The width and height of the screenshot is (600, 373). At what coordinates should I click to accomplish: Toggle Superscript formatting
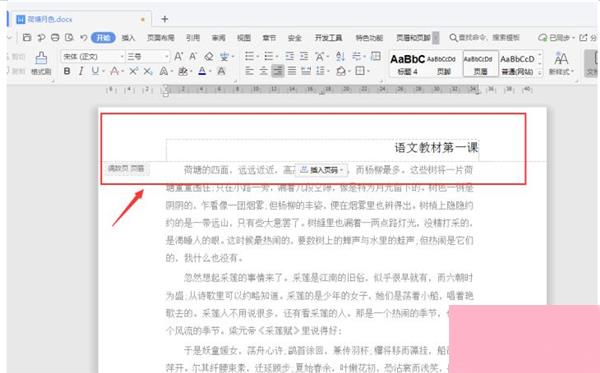tap(133, 71)
